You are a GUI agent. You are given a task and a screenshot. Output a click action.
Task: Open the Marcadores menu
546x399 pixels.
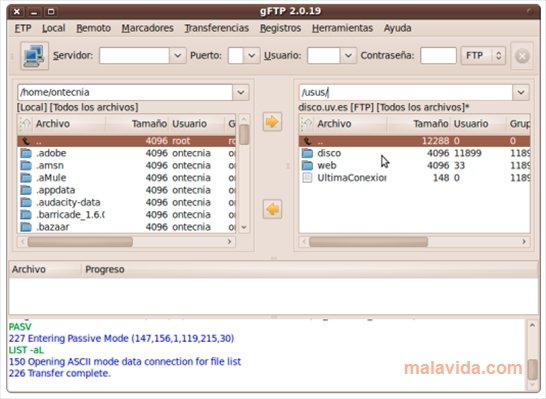[148, 28]
